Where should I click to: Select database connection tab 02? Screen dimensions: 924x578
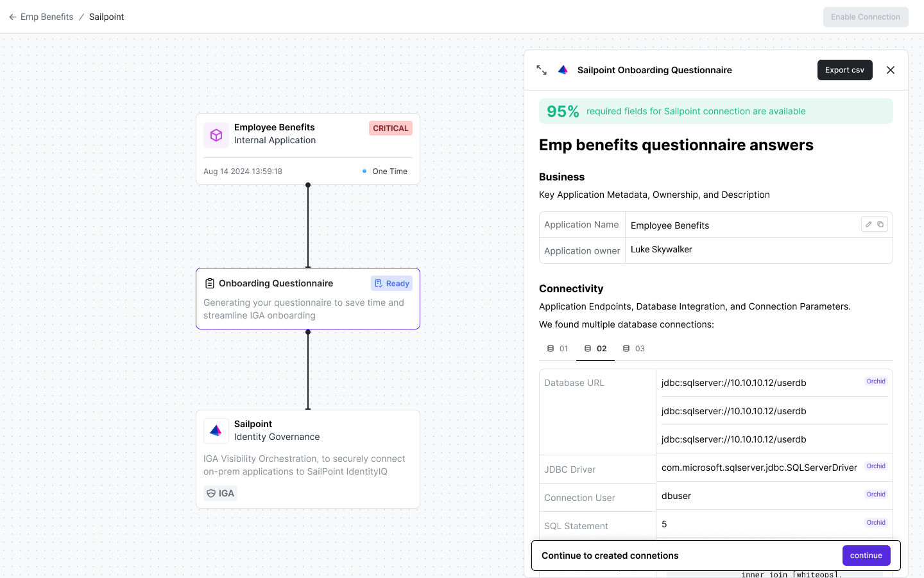(595, 349)
